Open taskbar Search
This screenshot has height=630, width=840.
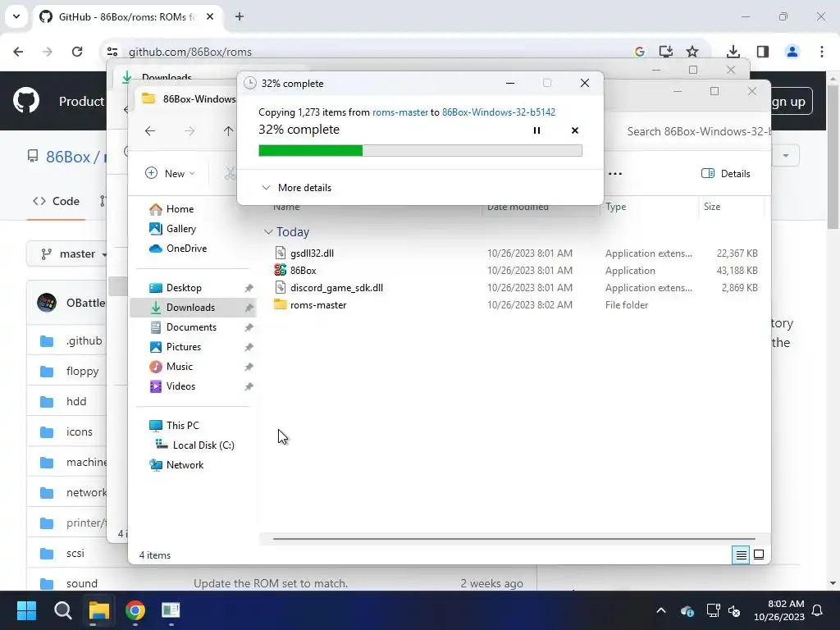click(x=62, y=610)
